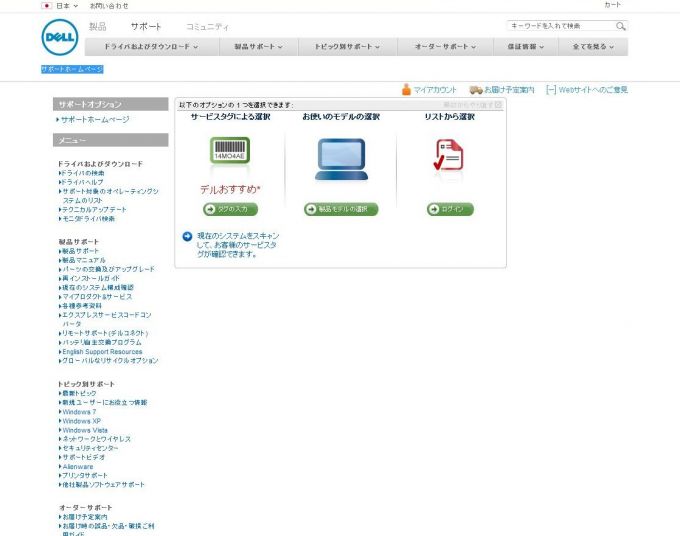Click green ログイン button
The image size is (680, 536).
click(x=450, y=209)
